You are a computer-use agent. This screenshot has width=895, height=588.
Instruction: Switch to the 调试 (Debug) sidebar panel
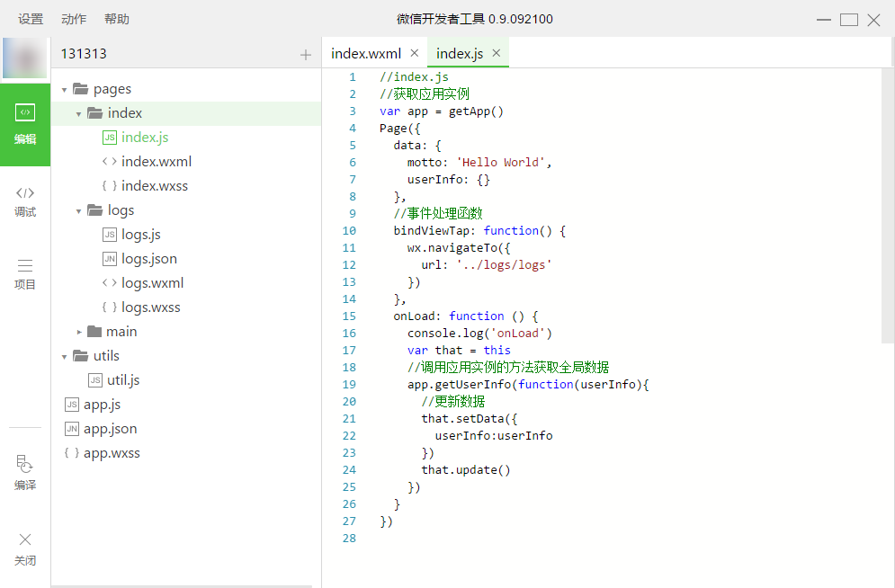[x=25, y=201]
